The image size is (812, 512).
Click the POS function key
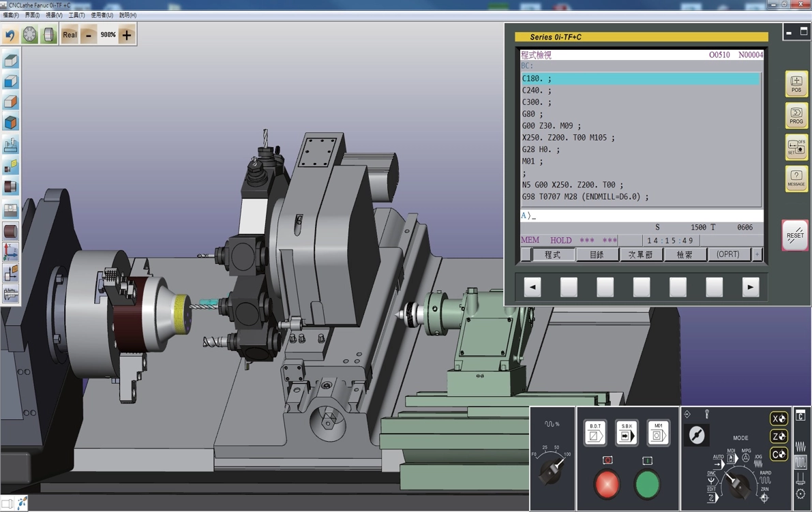[x=796, y=84]
